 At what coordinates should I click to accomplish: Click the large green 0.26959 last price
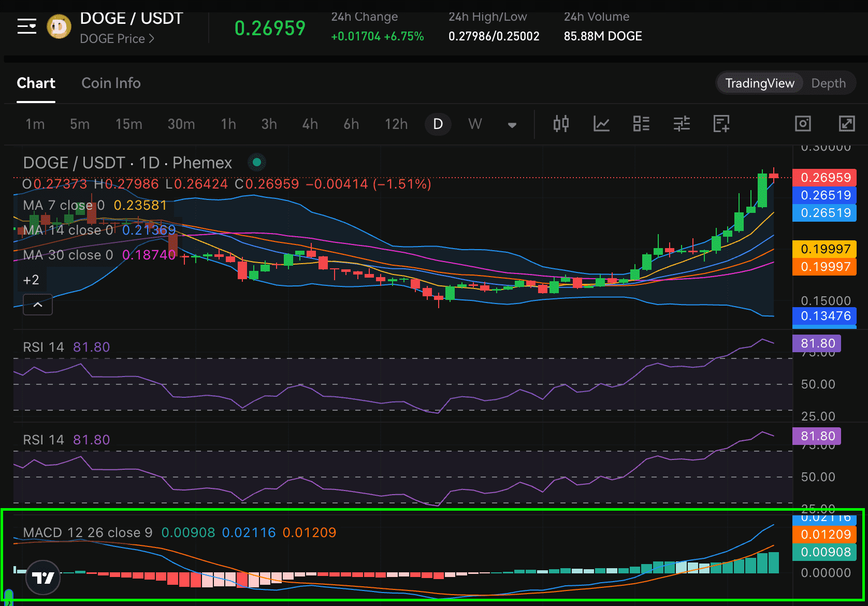point(270,28)
